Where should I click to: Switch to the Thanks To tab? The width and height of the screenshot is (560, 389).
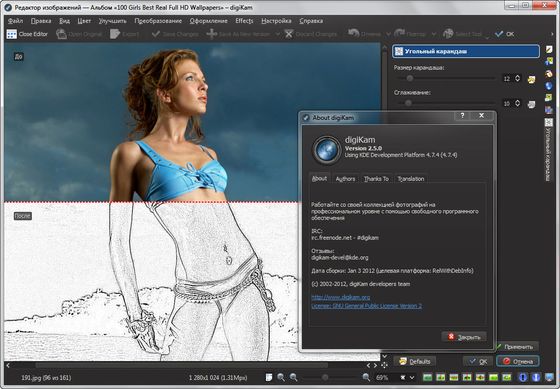click(x=376, y=179)
